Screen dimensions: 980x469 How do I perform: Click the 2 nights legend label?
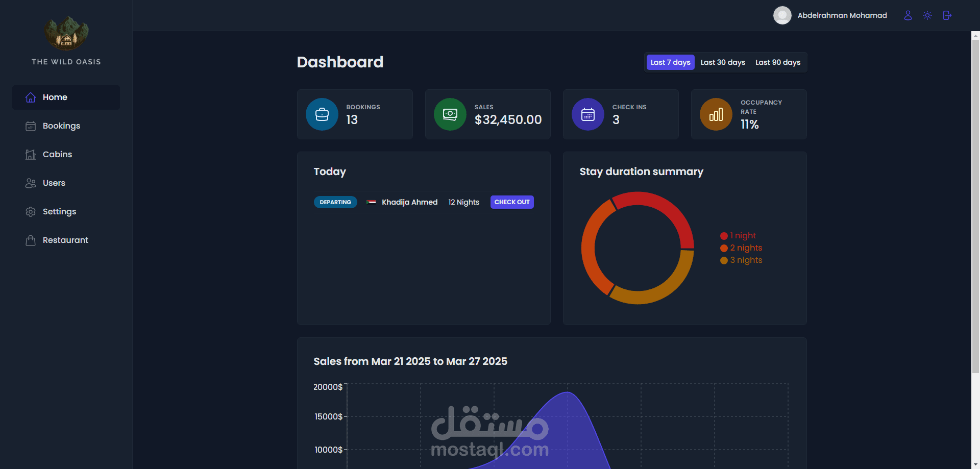746,248
